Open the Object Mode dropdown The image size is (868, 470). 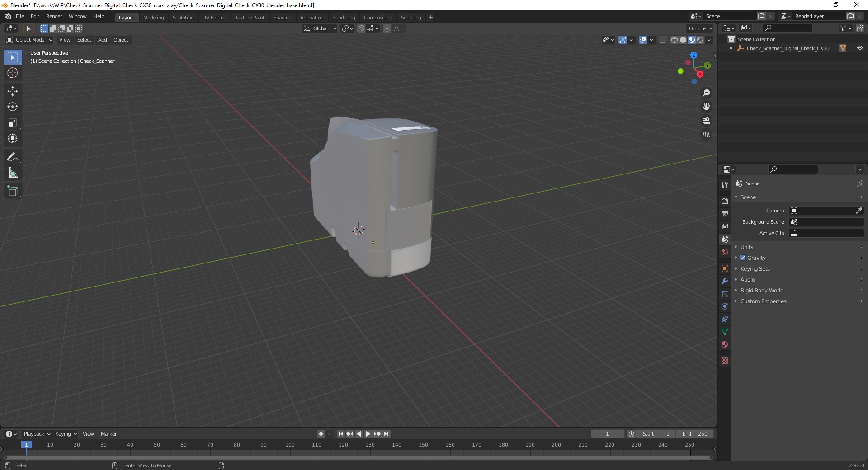(x=29, y=40)
